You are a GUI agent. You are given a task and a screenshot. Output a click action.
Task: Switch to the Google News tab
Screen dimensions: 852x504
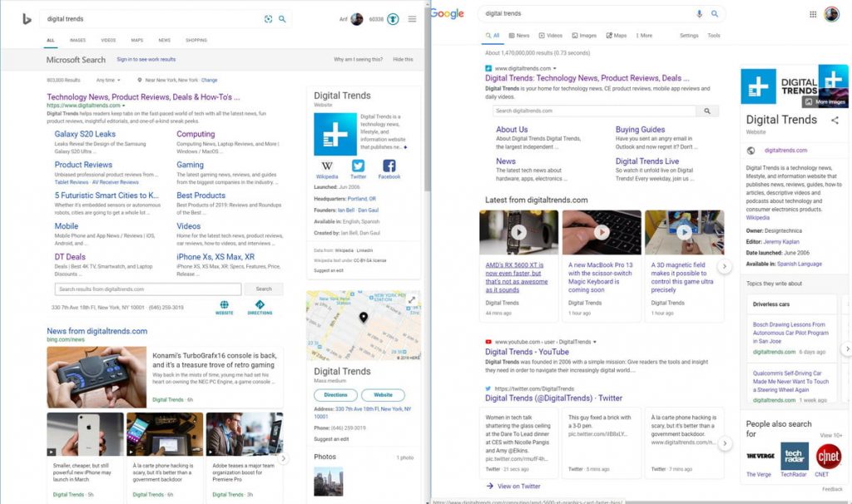click(518, 36)
